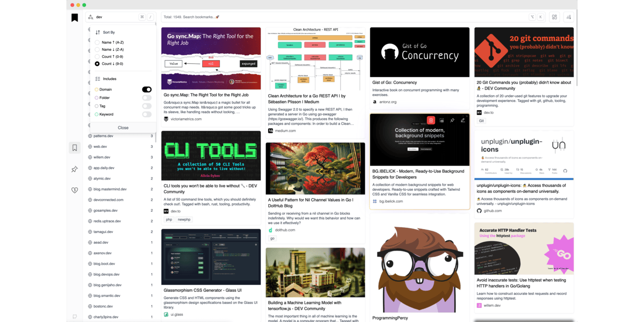The image size is (644, 322).
Task: Click the broken heart icon in sidebar
Action: click(x=74, y=190)
